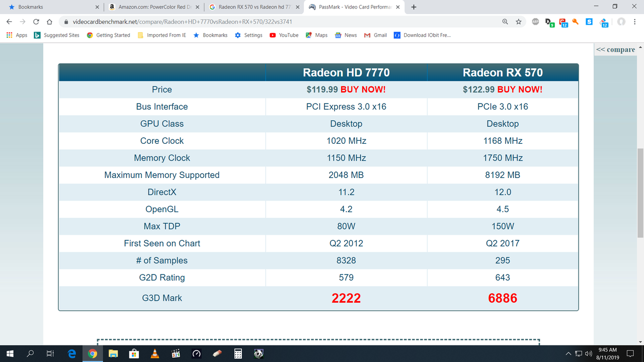The height and width of the screenshot is (362, 644).
Task: Click BUY NOW for Radeon RX 570
Action: pyautogui.click(x=520, y=89)
